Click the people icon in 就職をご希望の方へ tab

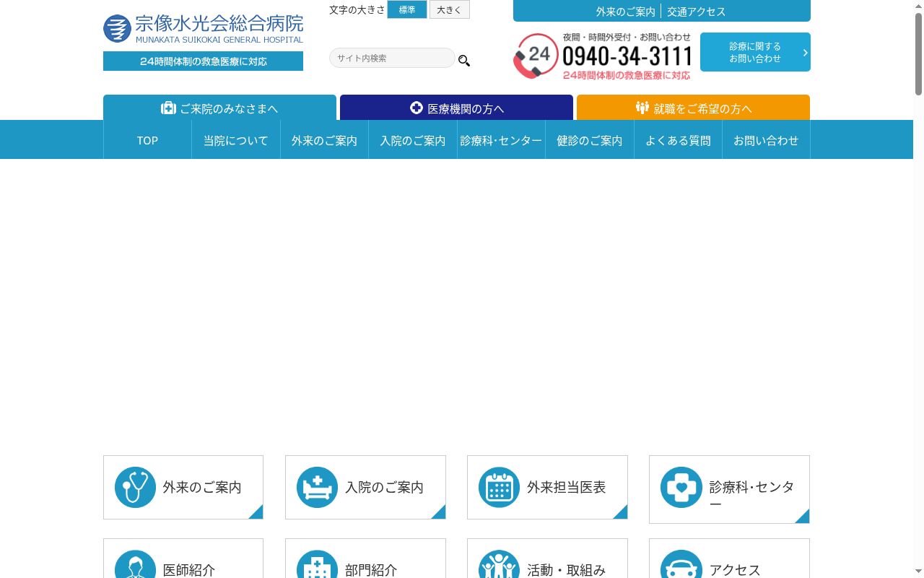point(642,108)
